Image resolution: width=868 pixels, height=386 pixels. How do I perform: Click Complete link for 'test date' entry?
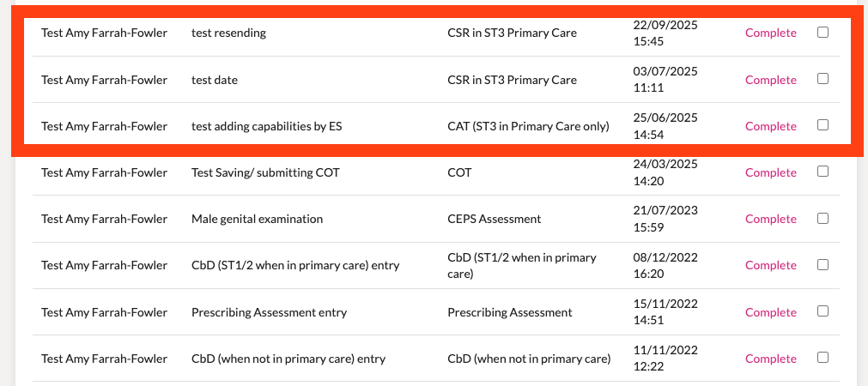[x=771, y=80]
